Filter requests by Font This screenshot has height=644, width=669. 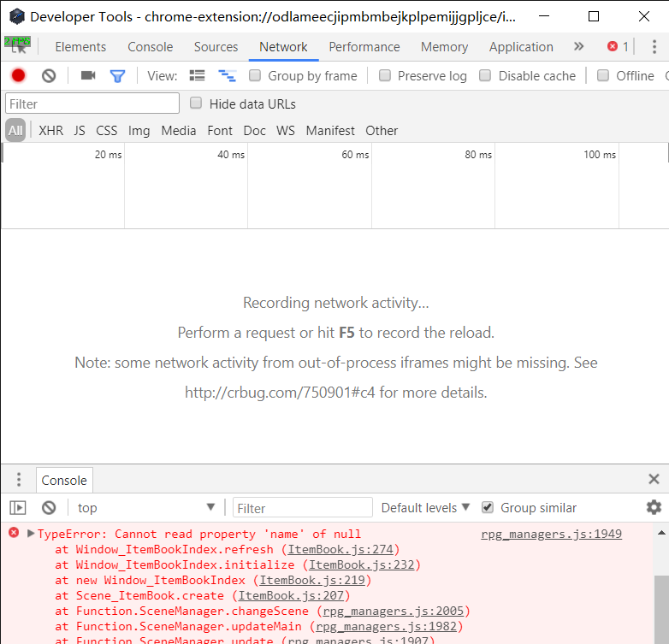point(220,131)
